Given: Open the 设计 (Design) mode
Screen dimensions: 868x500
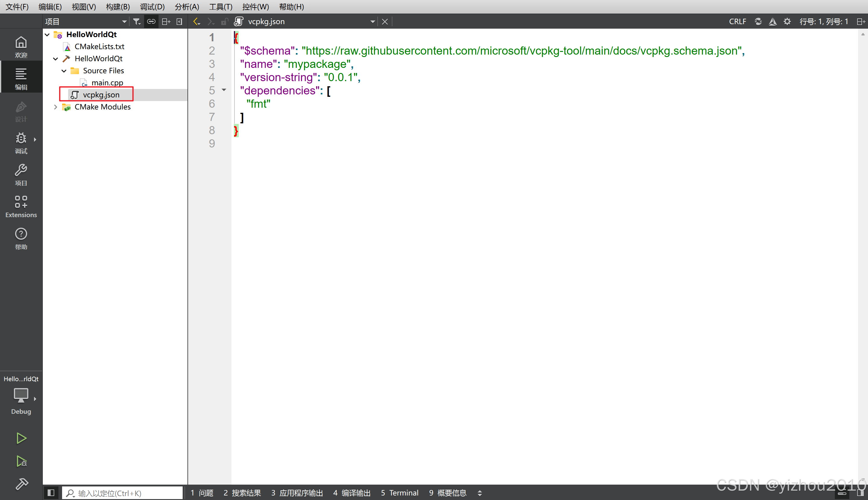Looking at the screenshot, I should point(21,111).
